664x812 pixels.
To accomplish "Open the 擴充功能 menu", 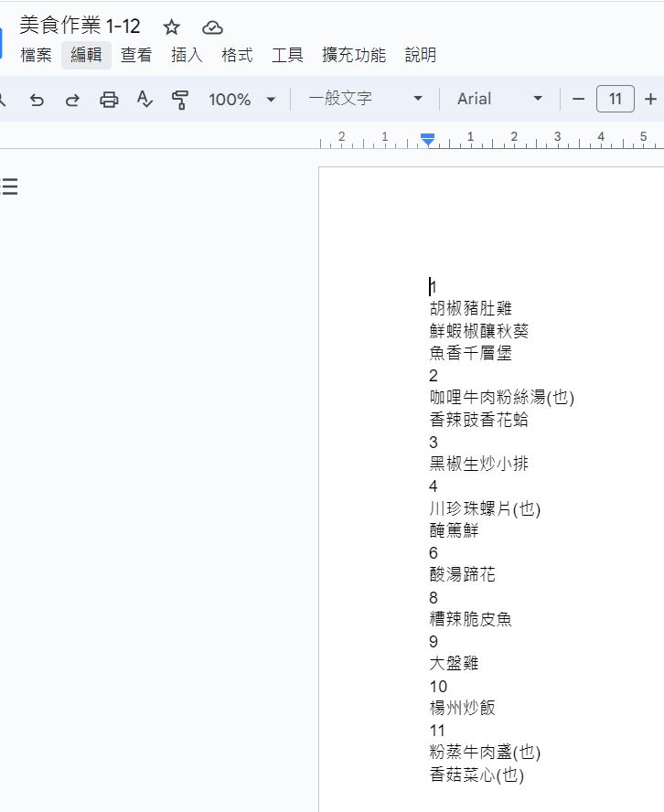I will pos(353,55).
